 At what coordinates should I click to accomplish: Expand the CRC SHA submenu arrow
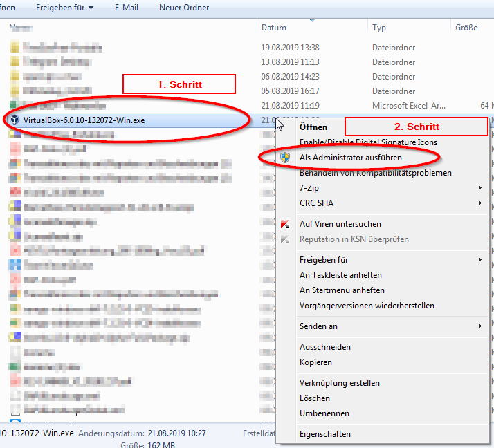pos(480,203)
